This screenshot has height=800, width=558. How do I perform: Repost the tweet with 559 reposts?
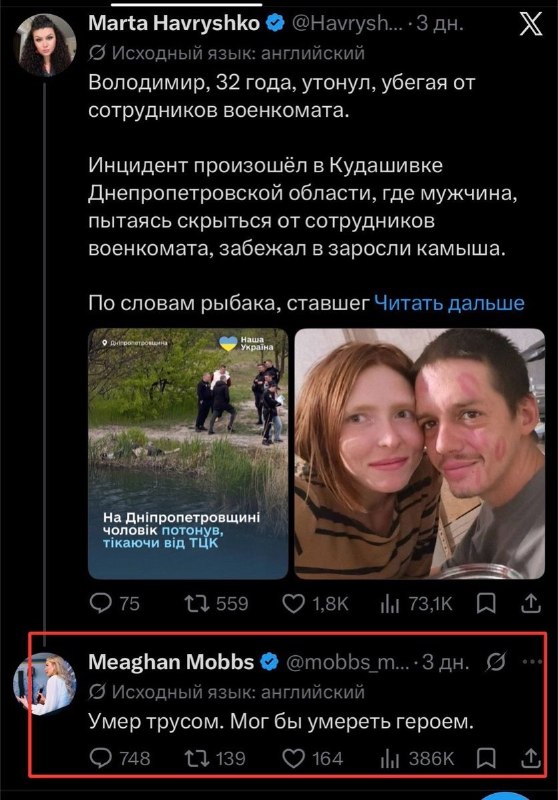pos(216,604)
